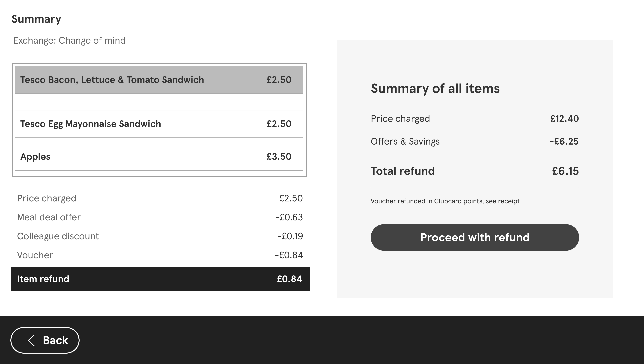The width and height of the screenshot is (644, 364).
Task: Select Tesco Egg Mayonnaise Sandwich item
Action: click(x=158, y=124)
